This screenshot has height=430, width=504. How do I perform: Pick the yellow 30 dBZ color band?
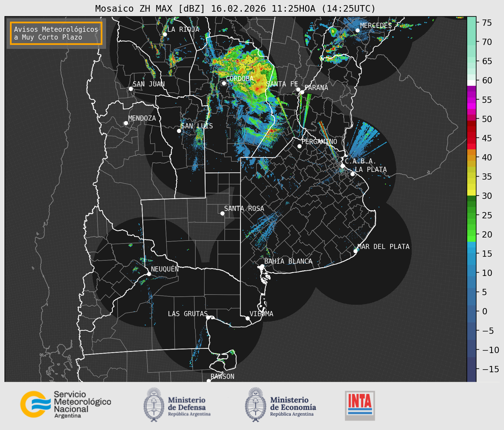pyautogui.click(x=471, y=193)
